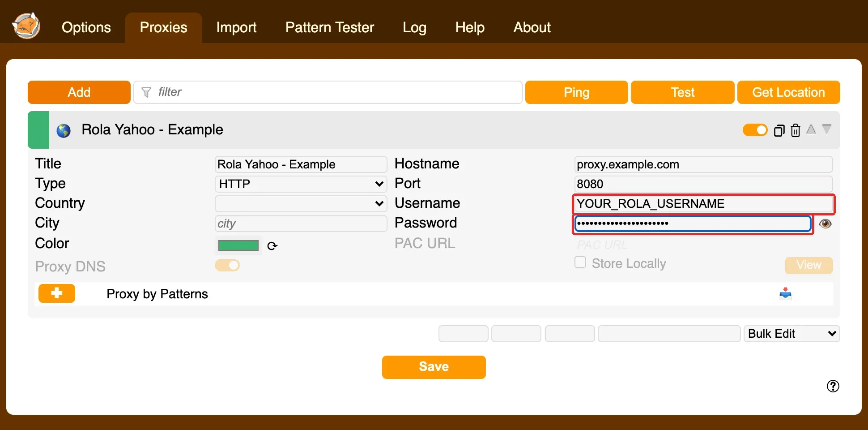Click the FoxyProxy fox logo
The image size is (868, 430).
[26, 26]
